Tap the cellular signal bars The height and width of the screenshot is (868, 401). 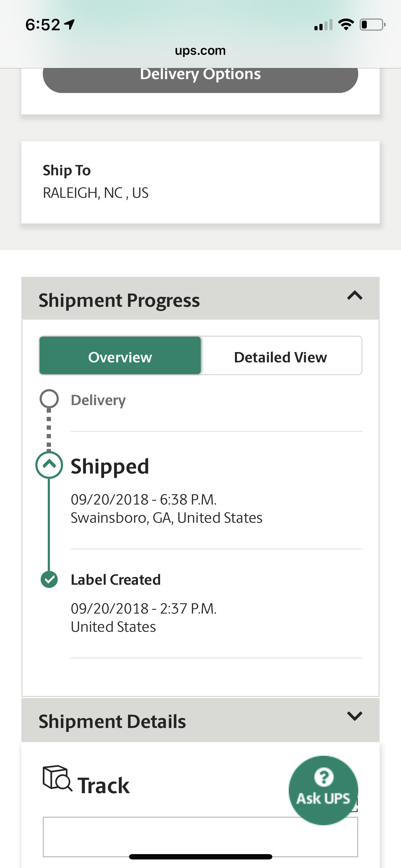click(323, 25)
